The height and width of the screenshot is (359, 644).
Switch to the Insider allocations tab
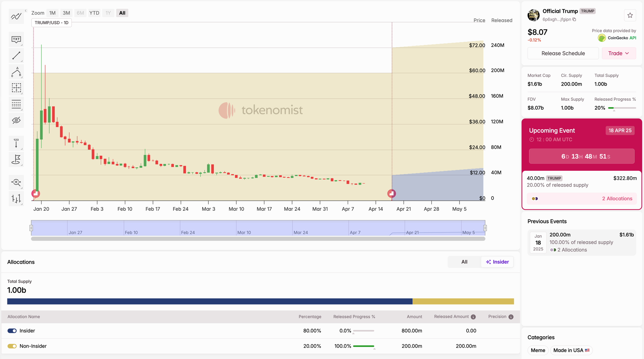(x=497, y=262)
